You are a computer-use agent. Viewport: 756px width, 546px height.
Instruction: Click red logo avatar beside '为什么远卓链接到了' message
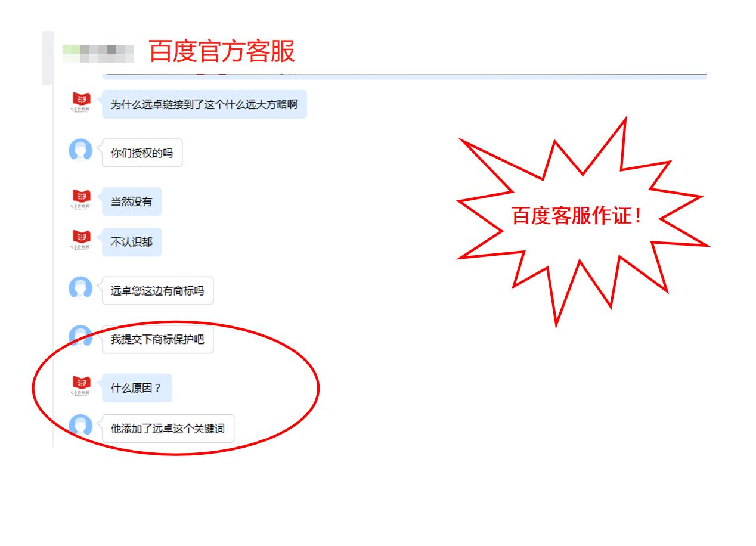point(80,101)
